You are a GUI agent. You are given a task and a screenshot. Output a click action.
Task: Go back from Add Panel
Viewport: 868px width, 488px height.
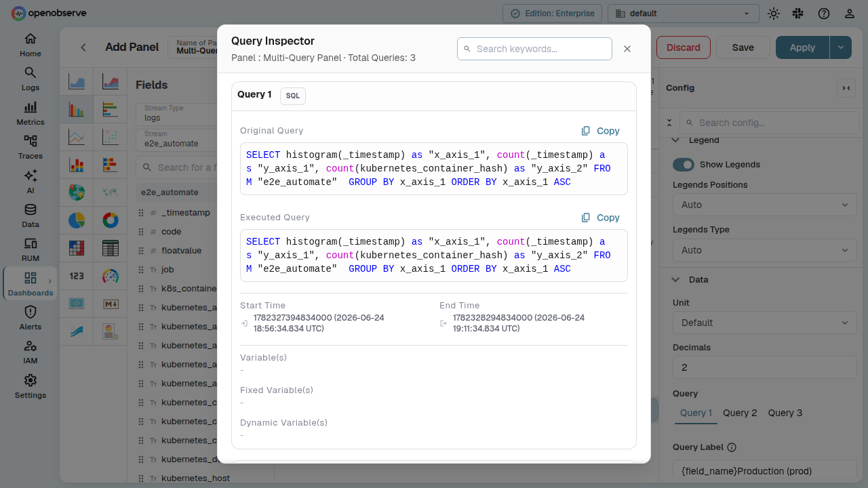pos(83,47)
